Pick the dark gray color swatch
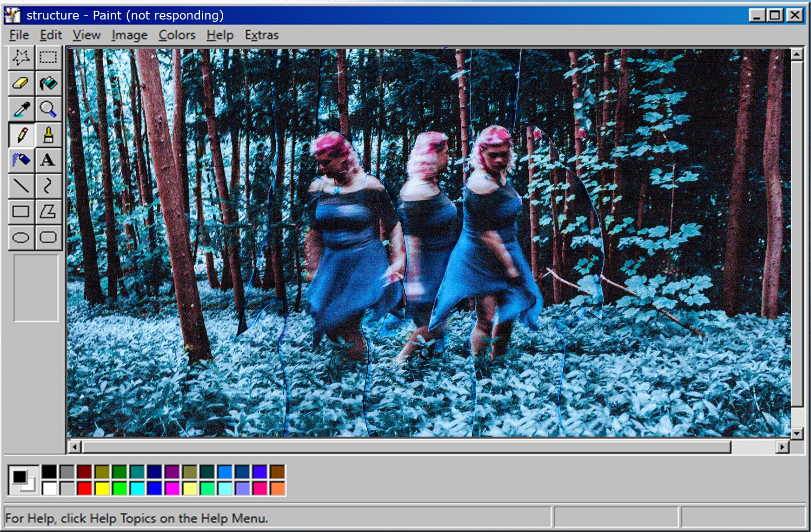This screenshot has height=532, width=811. pyautogui.click(x=67, y=472)
